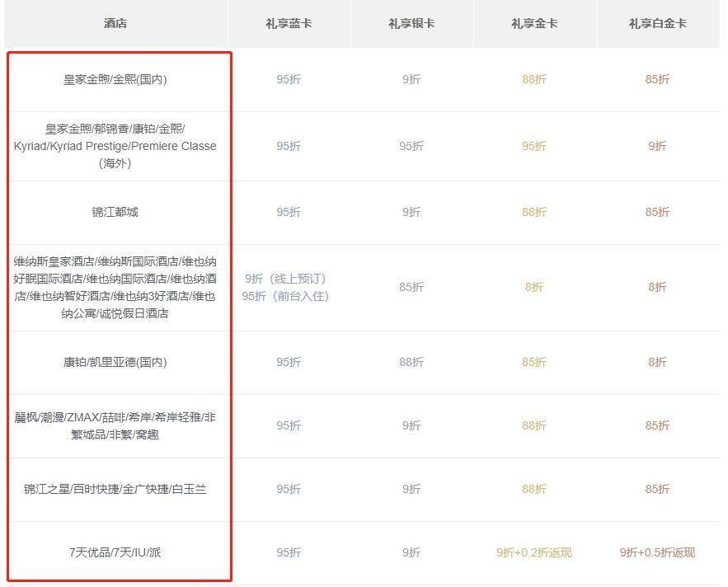Image resolution: width=728 pixels, height=587 pixels.
Task: Click the 礼享银卡 column header
Action: [411, 23]
